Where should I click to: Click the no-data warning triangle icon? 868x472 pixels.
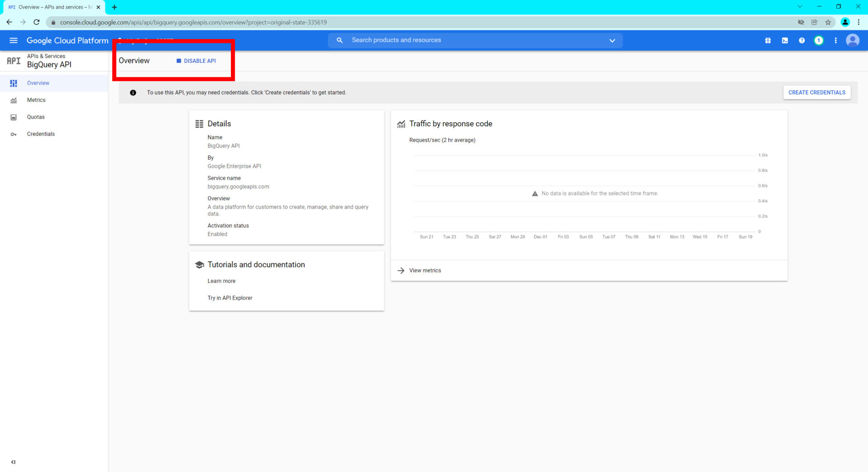click(535, 194)
